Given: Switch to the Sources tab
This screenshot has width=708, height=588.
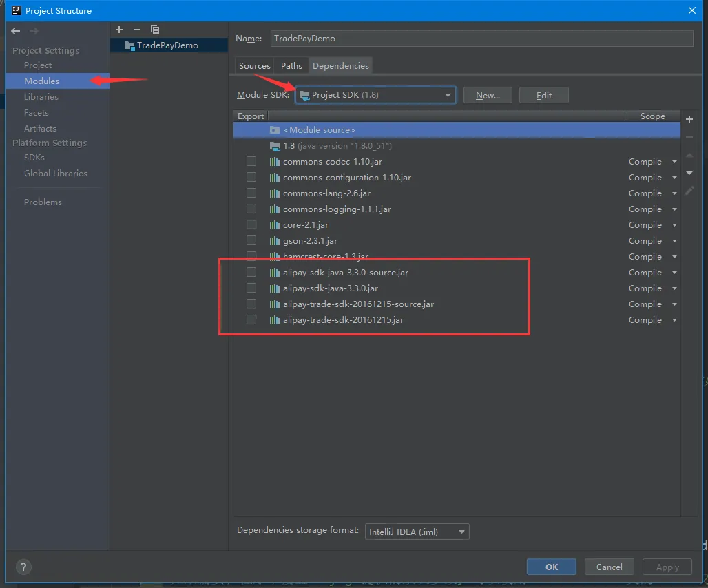Looking at the screenshot, I should pos(254,66).
